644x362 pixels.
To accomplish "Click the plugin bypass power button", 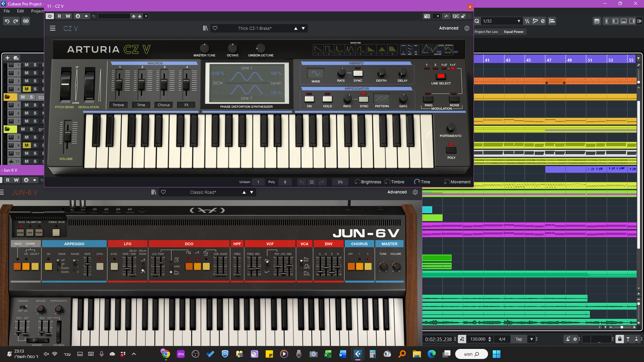I will point(50,16).
